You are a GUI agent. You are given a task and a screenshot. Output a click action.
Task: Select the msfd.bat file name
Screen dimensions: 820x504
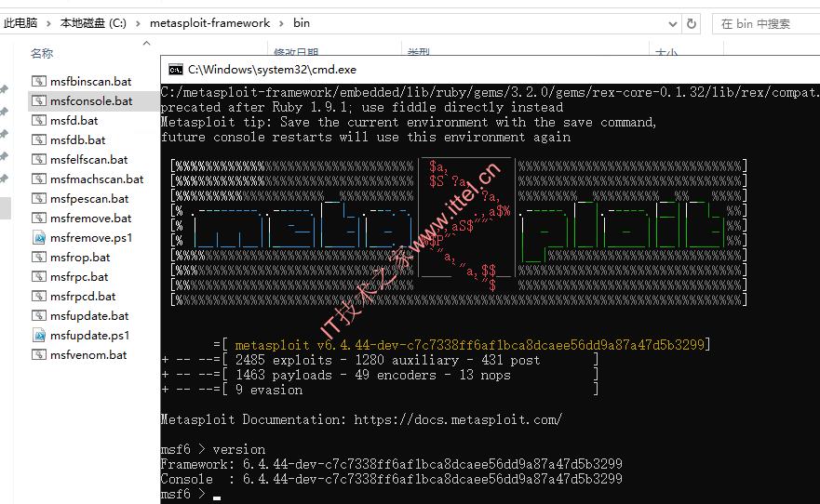click(74, 121)
